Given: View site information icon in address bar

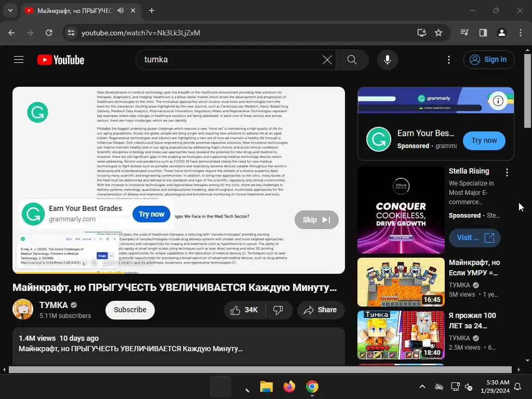Looking at the screenshot, I should (71, 33).
